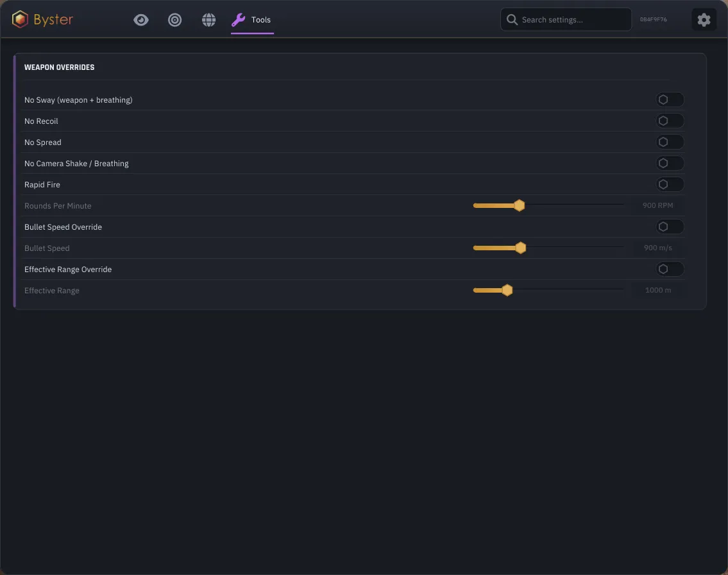728x575 pixels.
Task: Open the globe world tab icon
Action: click(208, 20)
